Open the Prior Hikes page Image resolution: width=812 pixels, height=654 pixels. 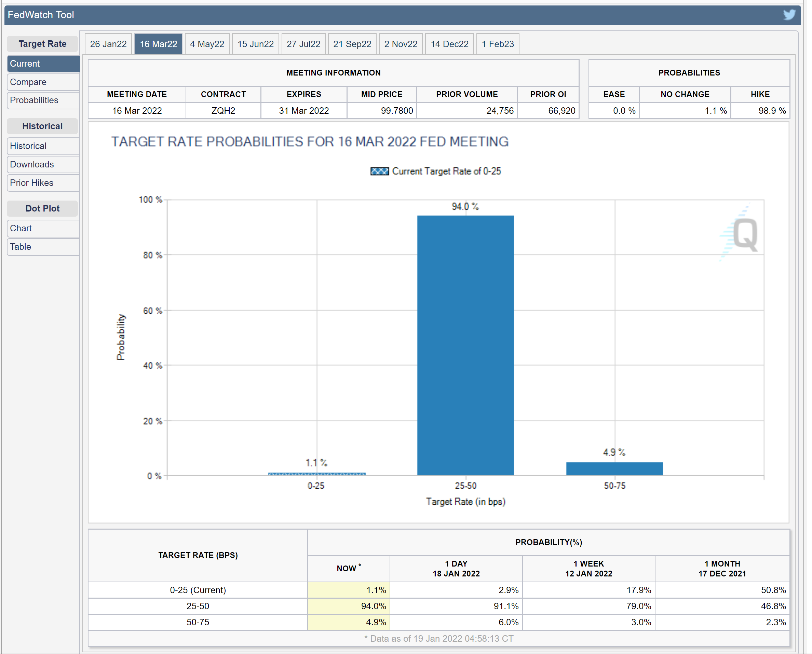point(43,183)
